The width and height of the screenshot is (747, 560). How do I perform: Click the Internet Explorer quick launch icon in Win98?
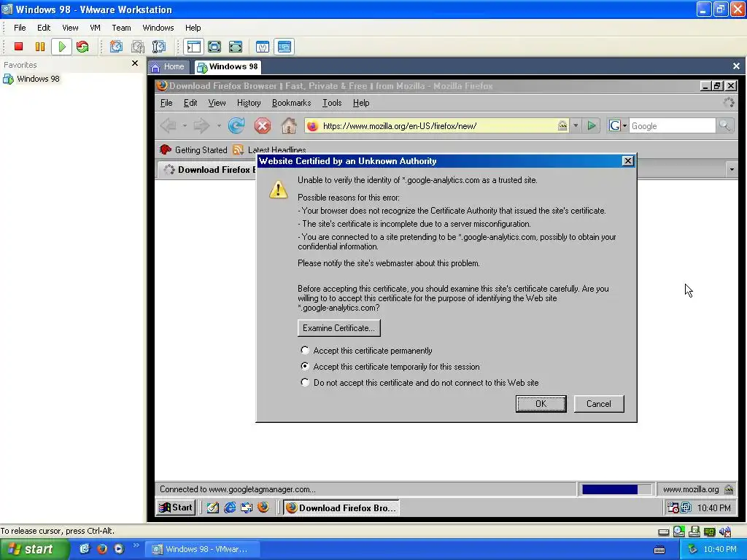230,507
